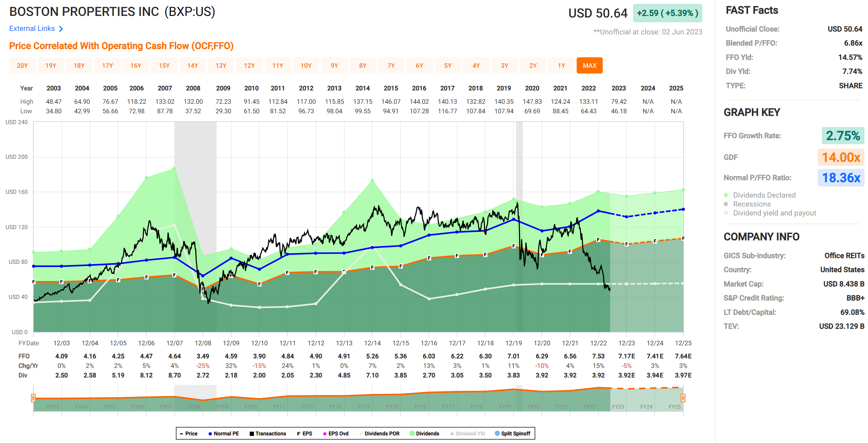Choose the 9Y range button
Screen dimensions: 868x443
(334, 65)
